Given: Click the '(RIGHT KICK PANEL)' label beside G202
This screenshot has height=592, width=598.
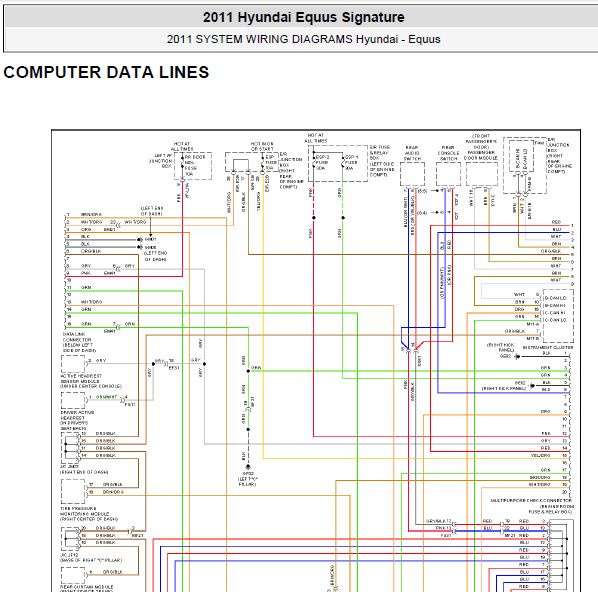Looking at the screenshot, I should [501, 347].
